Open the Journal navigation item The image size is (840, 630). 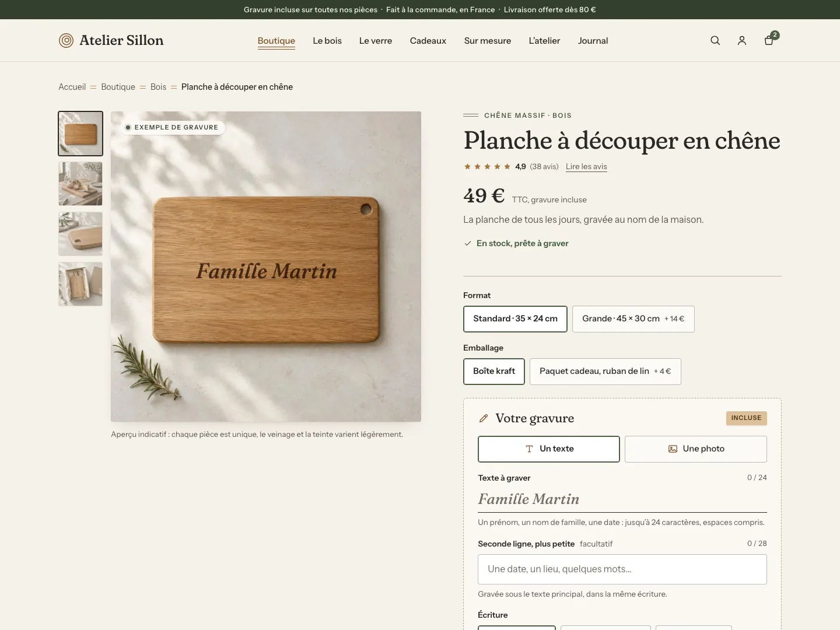593,41
